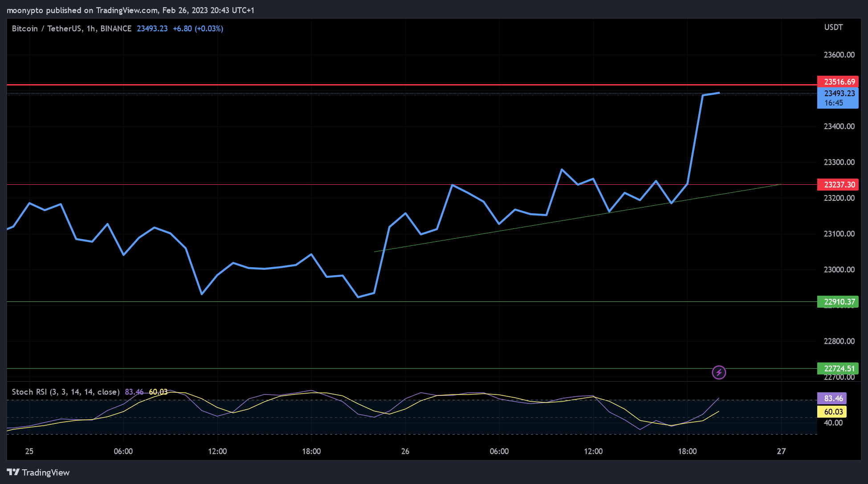The image size is (868, 484).
Task: Click the 23400.00 price axis tick
Action: [x=839, y=126]
